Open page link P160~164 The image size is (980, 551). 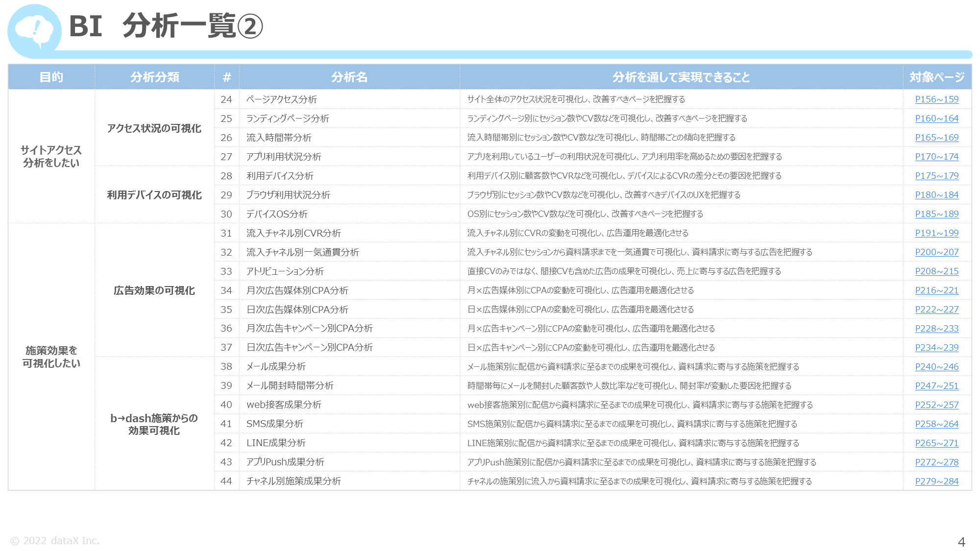(936, 119)
